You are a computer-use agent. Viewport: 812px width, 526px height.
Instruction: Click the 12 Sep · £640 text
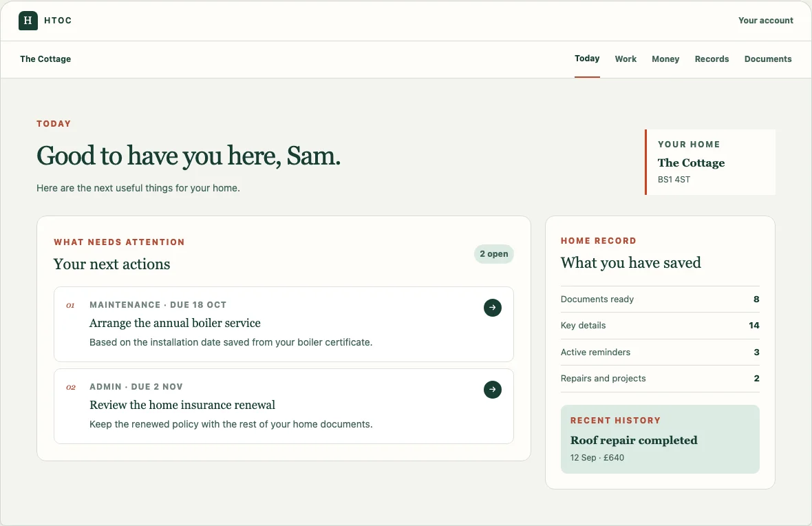tap(597, 458)
